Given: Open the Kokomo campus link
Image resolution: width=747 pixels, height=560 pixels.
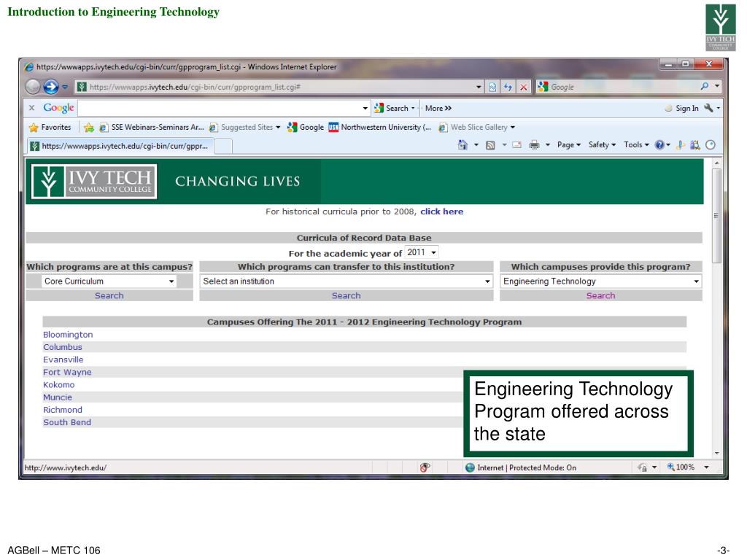Looking at the screenshot, I should click(x=58, y=385).
